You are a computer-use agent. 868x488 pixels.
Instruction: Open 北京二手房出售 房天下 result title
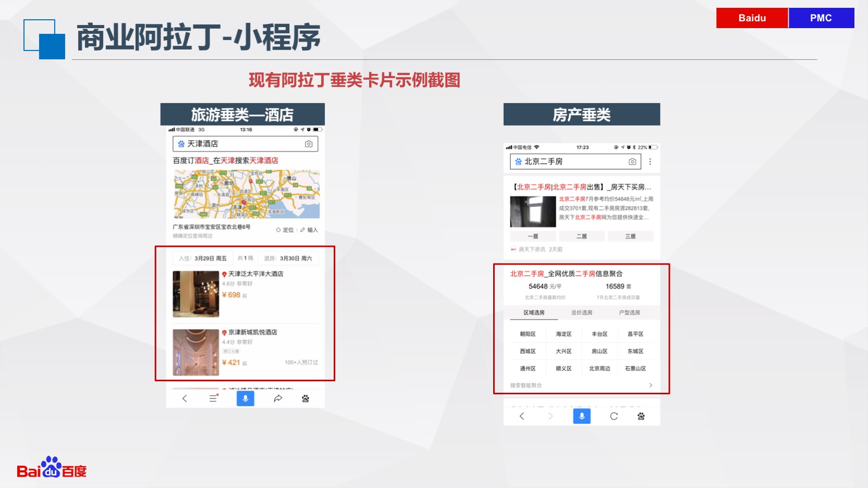coord(581,187)
